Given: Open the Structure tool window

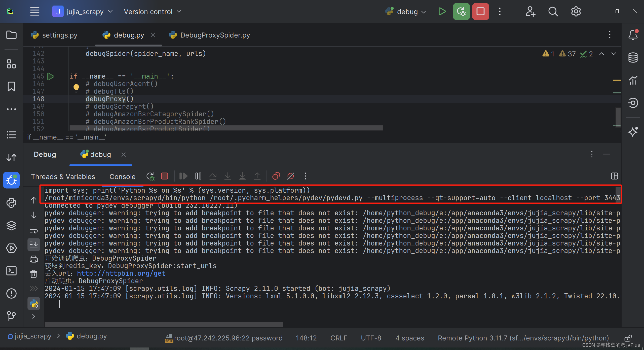Looking at the screenshot, I should click(x=11, y=64).
